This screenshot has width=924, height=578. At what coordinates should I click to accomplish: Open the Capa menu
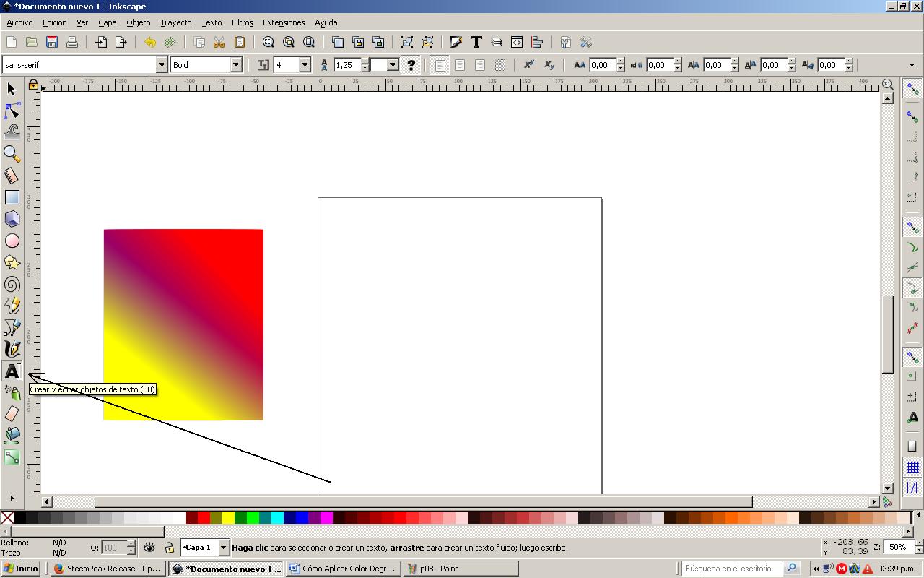[107, 22]
